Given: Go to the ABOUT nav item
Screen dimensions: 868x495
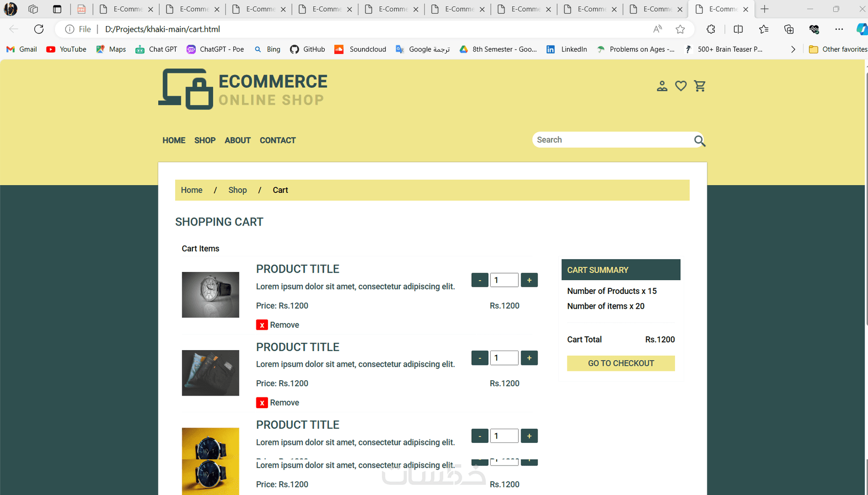Looking at the screenshot, I should pyautogui.click(x=237, y=140).
